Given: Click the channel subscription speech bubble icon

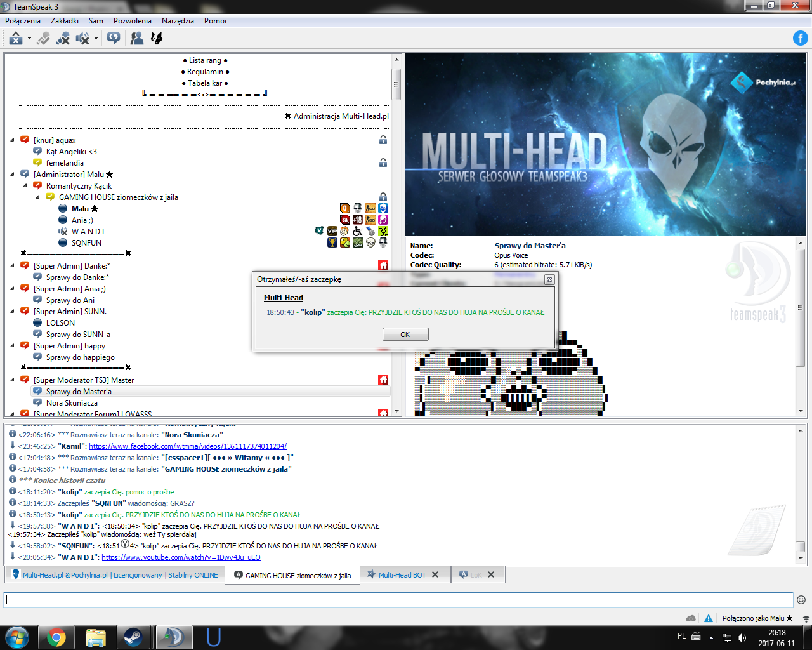Looking at the screenshot, I should [x=114, y=39].
